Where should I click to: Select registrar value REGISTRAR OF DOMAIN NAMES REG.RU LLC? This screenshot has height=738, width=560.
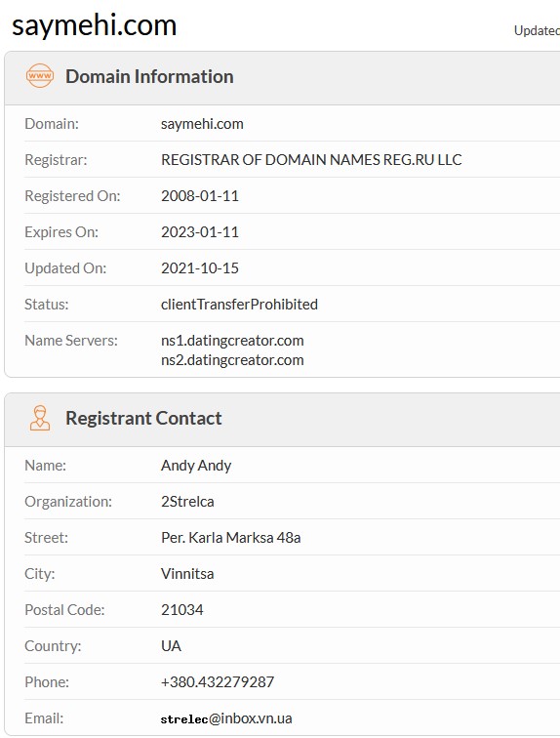(x=311, y=159)
